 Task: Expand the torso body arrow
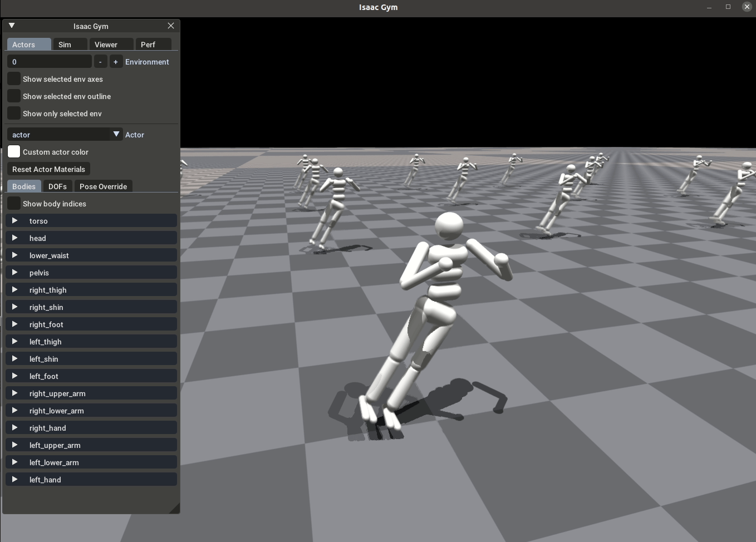pos(15,221)
